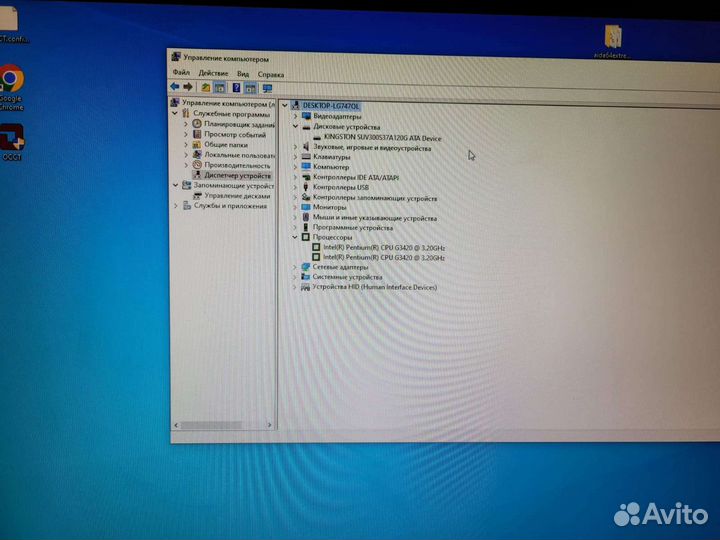
Task: Click the Планировщик заданий clock icon
Action: (x=197, y=124)
